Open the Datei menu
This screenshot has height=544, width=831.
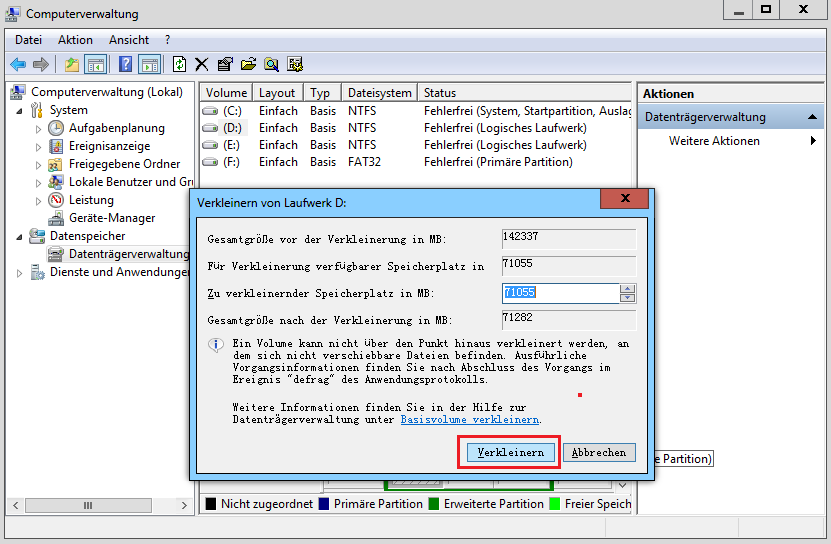pyautogui.click(x=28, y=40)
